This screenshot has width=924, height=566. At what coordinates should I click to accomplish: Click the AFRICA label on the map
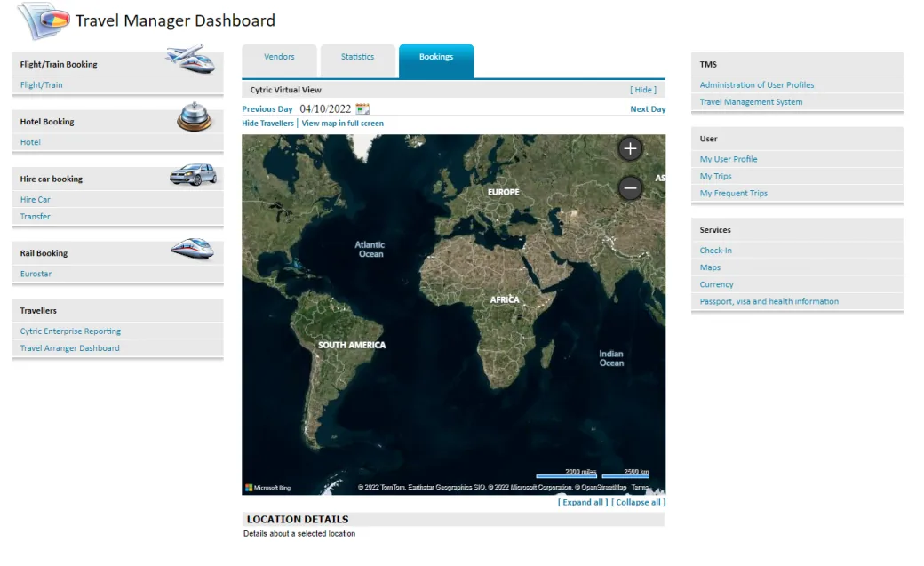pos(505,299)
